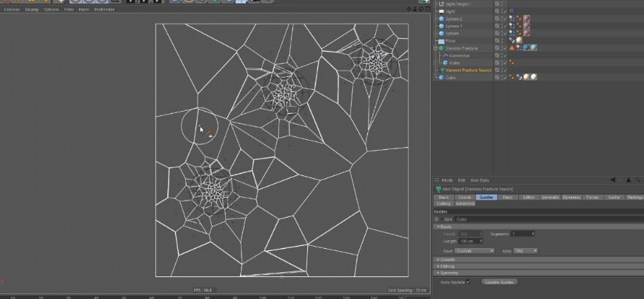
Task: Collapse the Voronoi Fracture tree node
Action: click(436, 48)
